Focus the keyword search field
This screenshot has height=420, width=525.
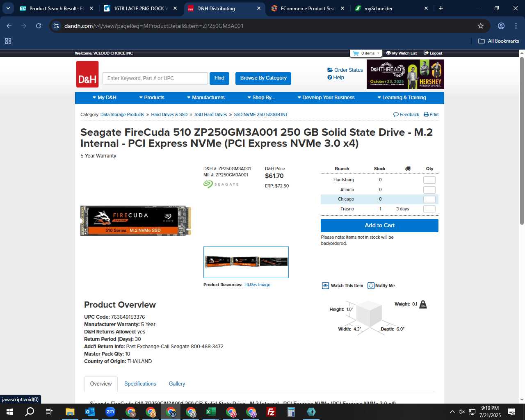pyautogui.click(x=155, y=78)
